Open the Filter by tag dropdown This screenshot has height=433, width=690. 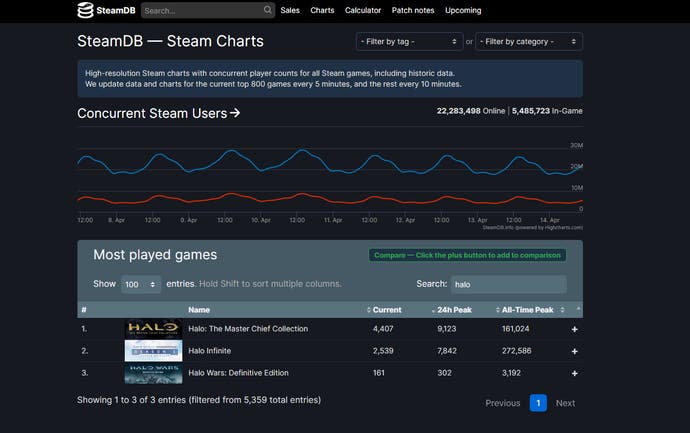[409, 41]
